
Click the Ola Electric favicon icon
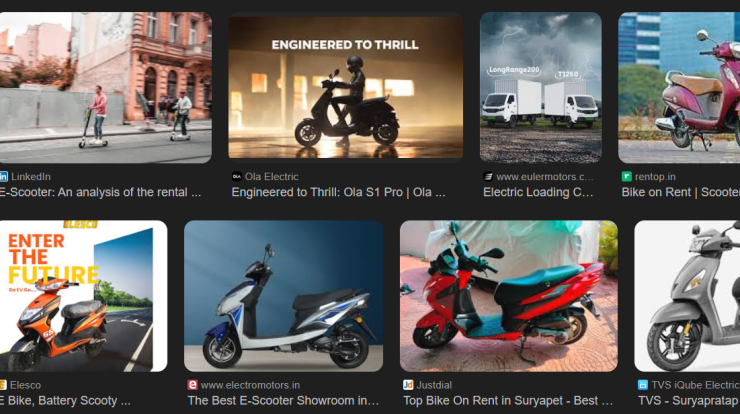(236, 177)
